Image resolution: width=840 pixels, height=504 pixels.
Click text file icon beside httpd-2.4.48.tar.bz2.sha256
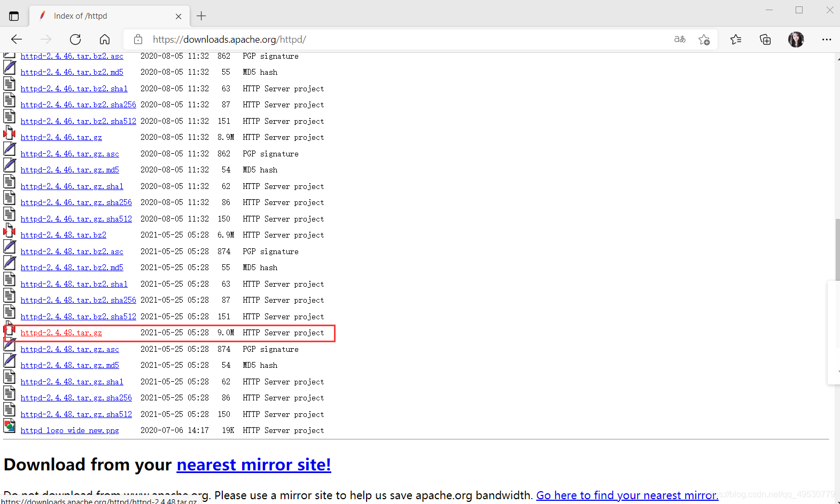pos(10,295)
